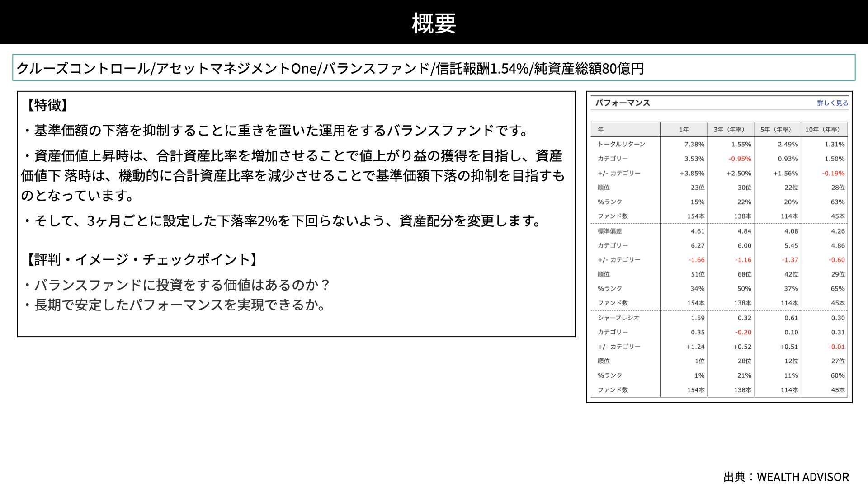Click the 63% rank value in the 10年 column

pyautogui.click(x=838, y=202)
